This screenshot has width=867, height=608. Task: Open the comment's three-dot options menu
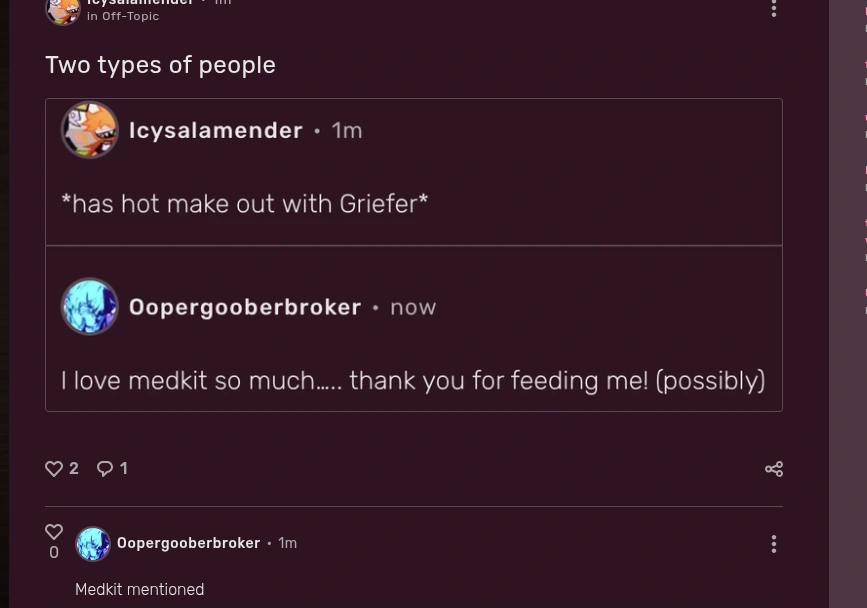[x=774, y=544]
